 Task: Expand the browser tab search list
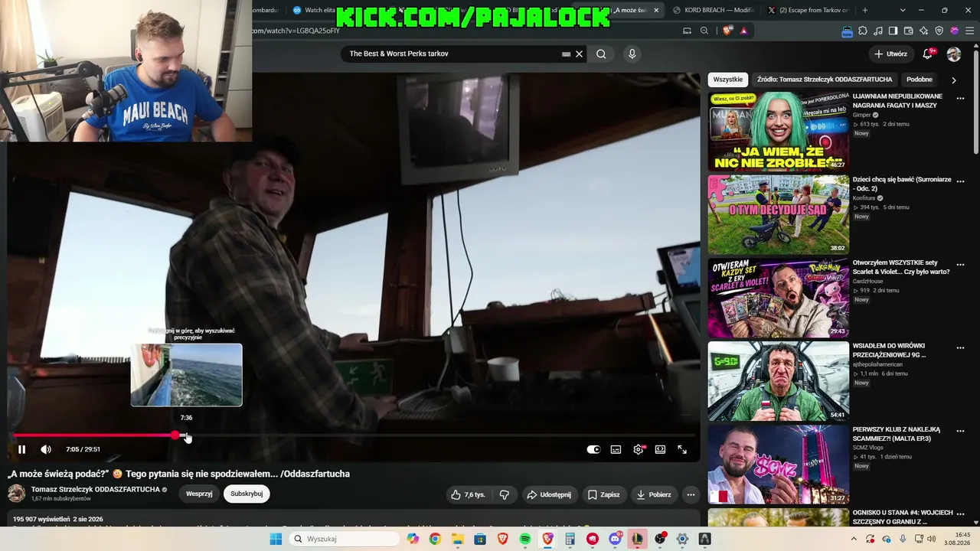[903, 10]
